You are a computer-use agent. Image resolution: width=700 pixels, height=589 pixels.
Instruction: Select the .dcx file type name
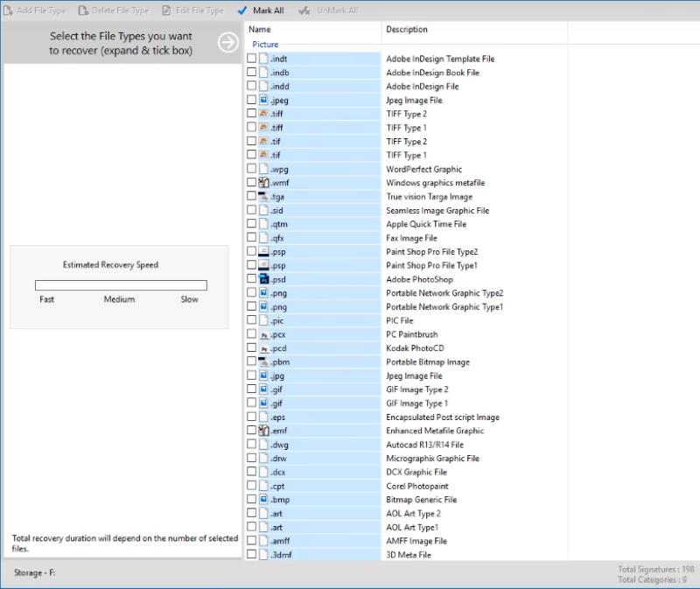[277, 472]
